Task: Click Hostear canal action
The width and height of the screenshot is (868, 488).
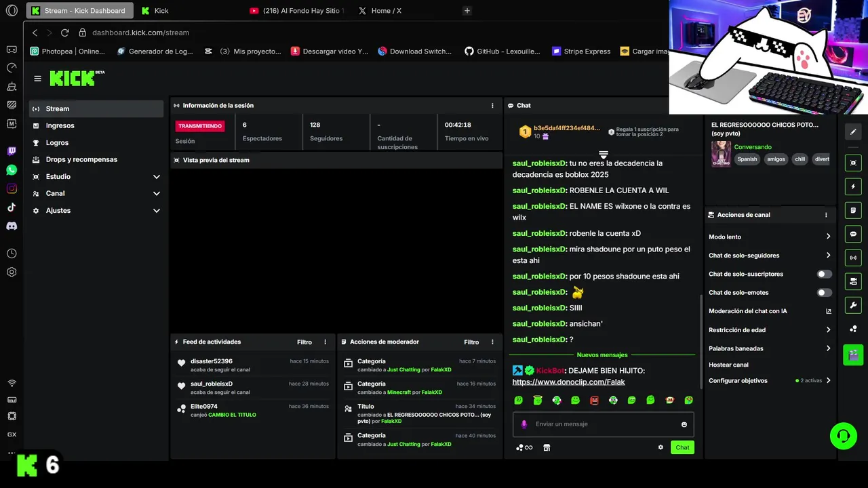Action: coord(728,365)
